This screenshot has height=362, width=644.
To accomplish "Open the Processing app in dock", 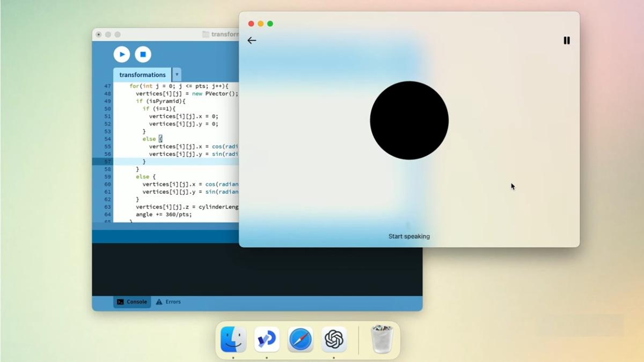I will [267, 339].
